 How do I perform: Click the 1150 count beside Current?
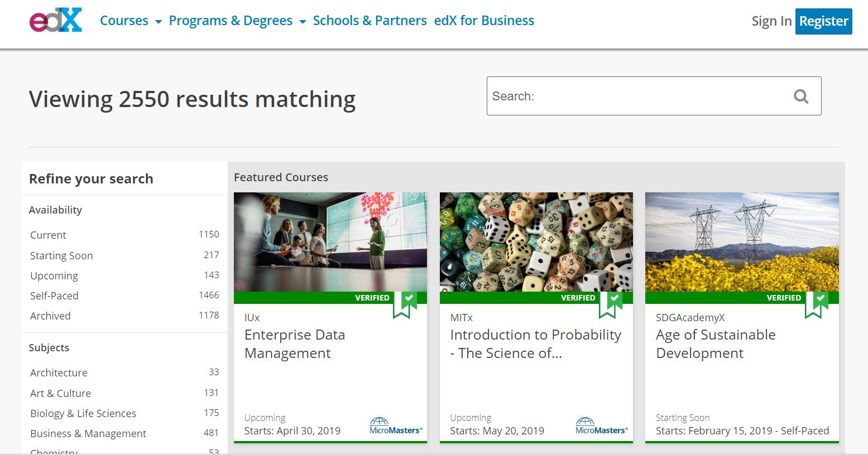coord(209,235)
